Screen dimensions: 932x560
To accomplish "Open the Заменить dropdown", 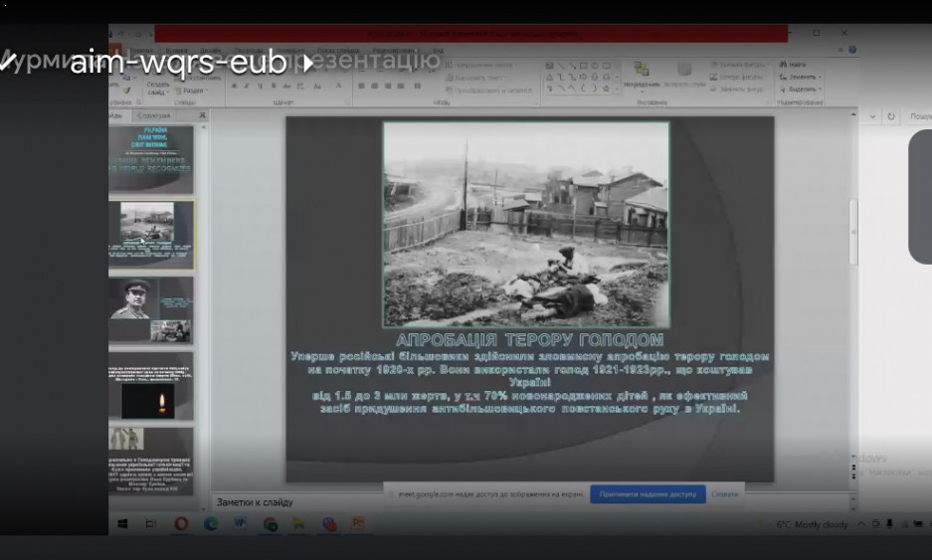I will 800,78.
